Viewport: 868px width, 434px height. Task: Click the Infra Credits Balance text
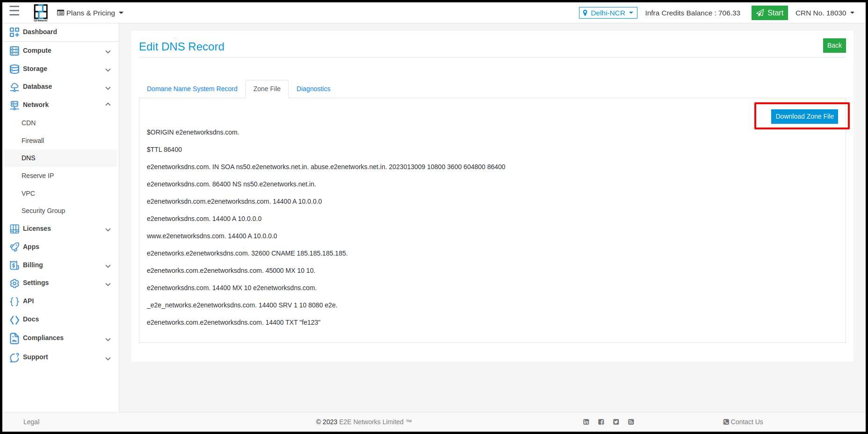[x=693, y=13]
